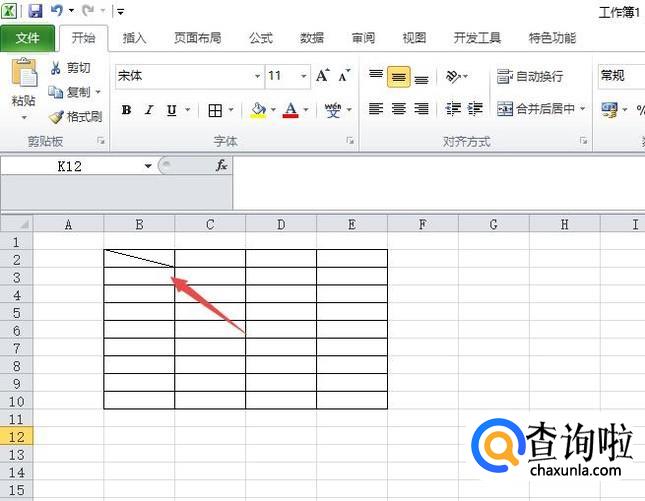This screenshot has width=645, height=501.
Task: Open font color dropdown arrow
Action: tap(306, 110)
